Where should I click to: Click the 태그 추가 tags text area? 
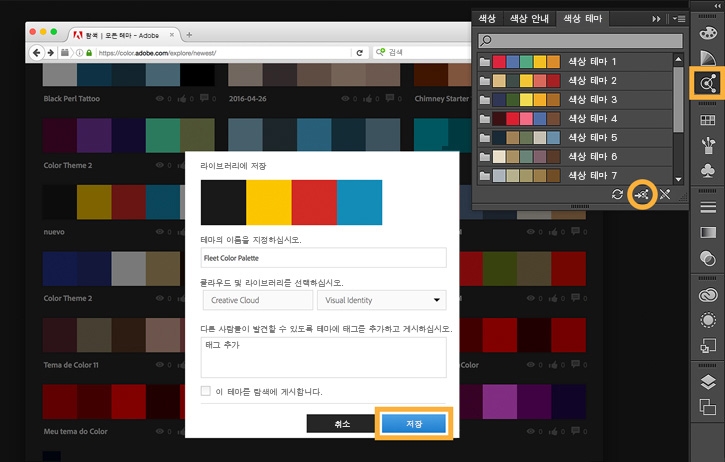click(x=324, y=357)
